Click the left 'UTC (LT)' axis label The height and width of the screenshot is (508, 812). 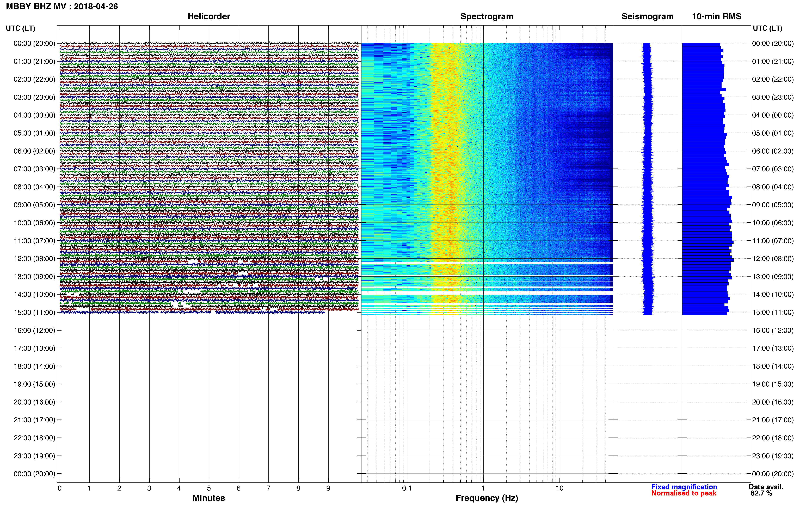pyautogui.click(x=21, y=28)
